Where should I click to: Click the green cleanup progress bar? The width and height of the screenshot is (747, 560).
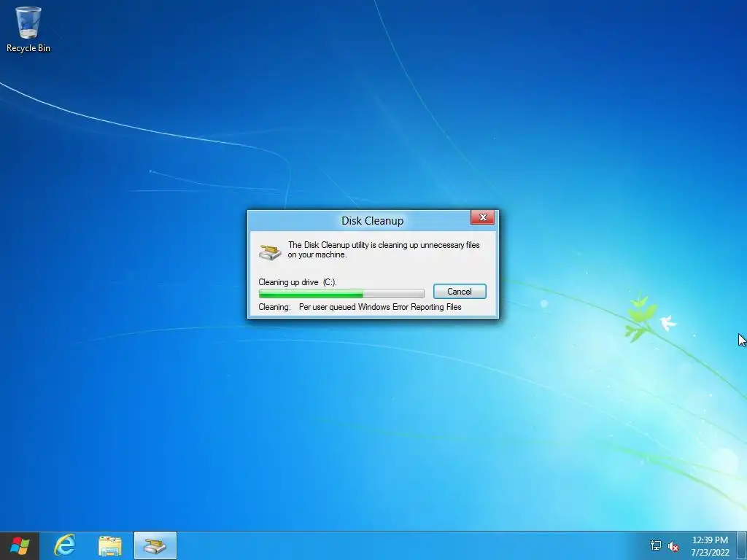tap(341, 293)
